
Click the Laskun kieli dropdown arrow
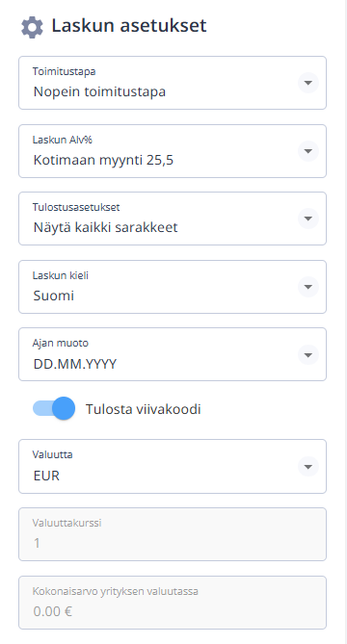(307, 286)
